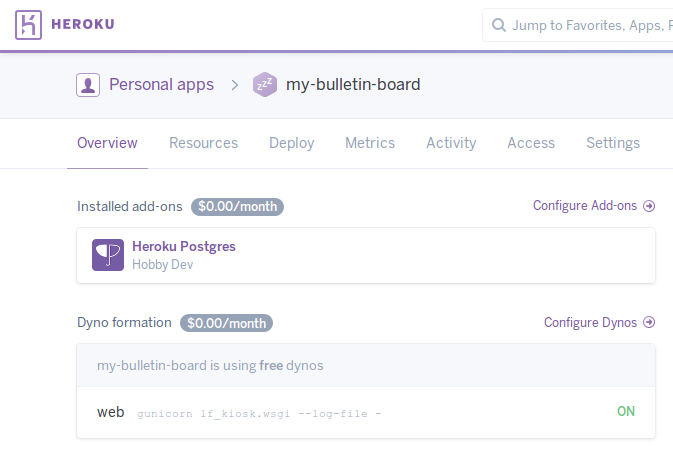Click the add-ons $0.00/month badge
The width and height of the screenshot is (673, 450).
237,207
